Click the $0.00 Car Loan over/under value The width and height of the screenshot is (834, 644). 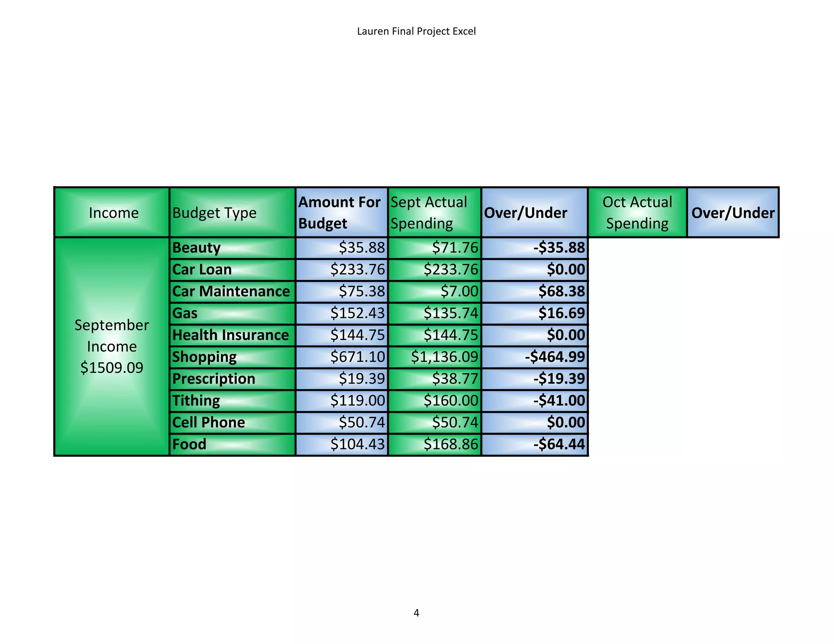pyautogui.click(x=535, y=270)
